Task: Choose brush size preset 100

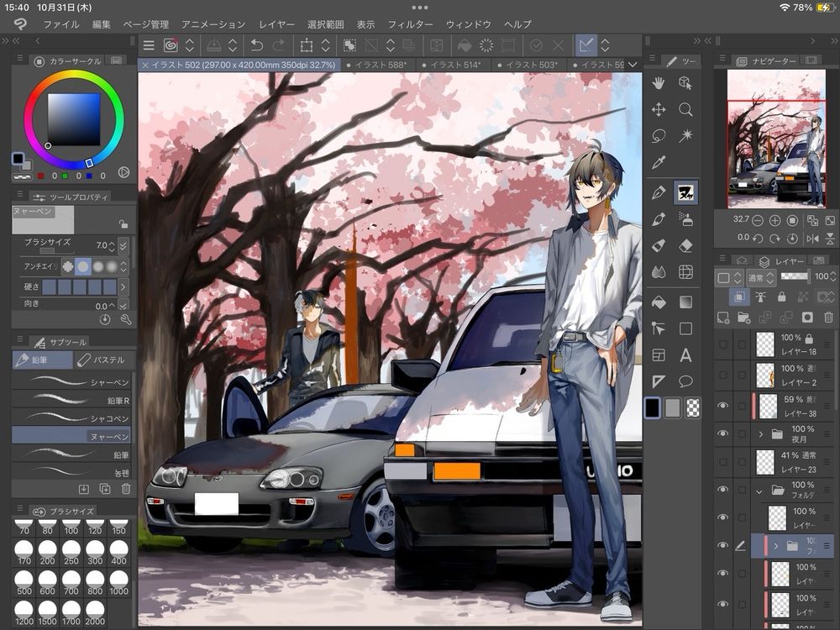Action: (x=71, y=528)
